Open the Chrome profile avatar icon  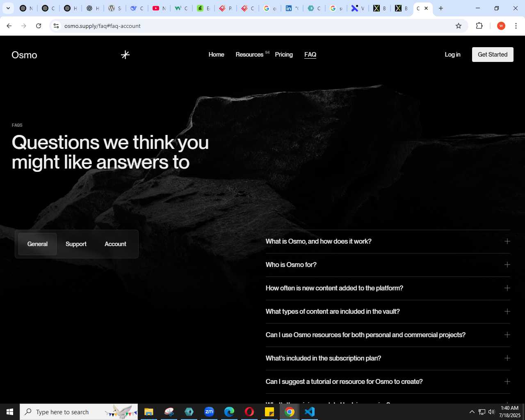pyautogui.click(x=501, y=26)
